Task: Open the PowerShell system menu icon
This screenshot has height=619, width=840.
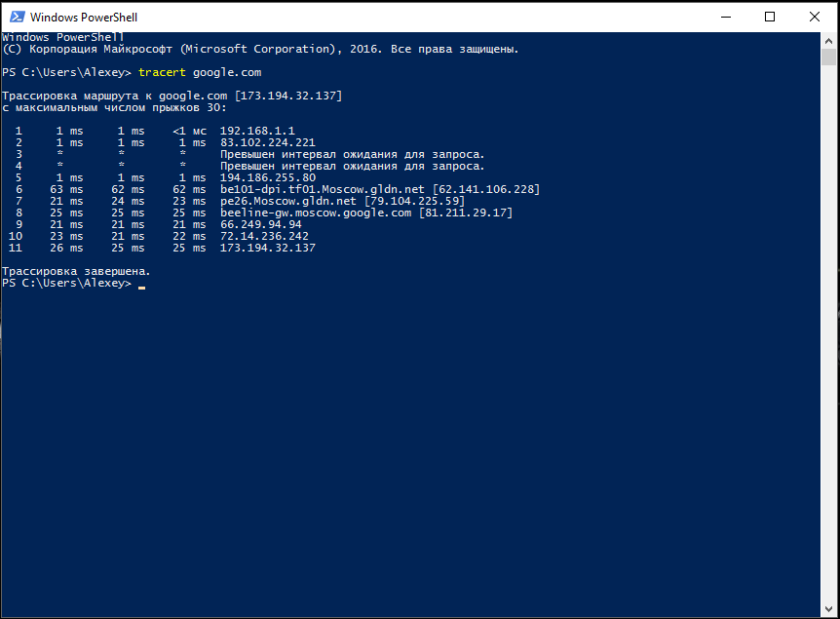Action: coord(16,17)
